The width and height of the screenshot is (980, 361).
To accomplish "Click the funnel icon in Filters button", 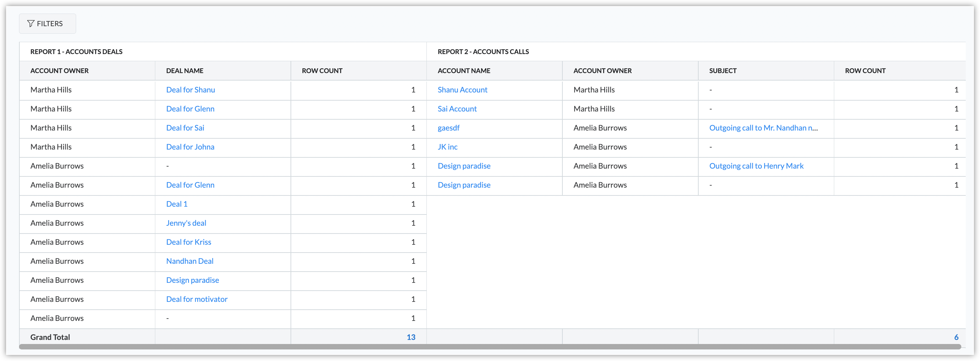I will [31, 23].
